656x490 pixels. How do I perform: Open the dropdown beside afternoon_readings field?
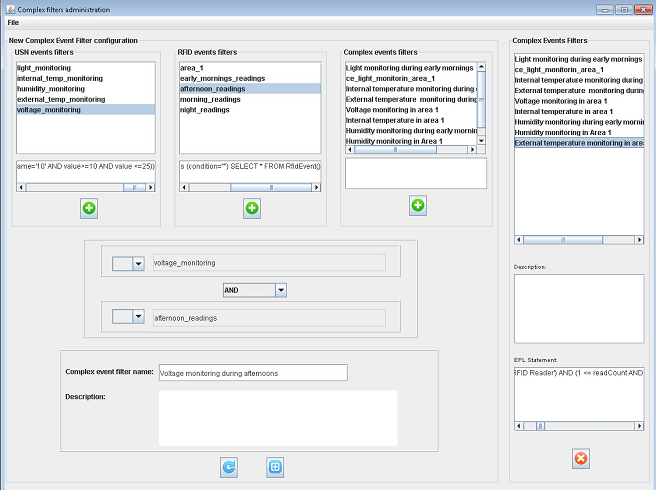[x=138, y=316]
